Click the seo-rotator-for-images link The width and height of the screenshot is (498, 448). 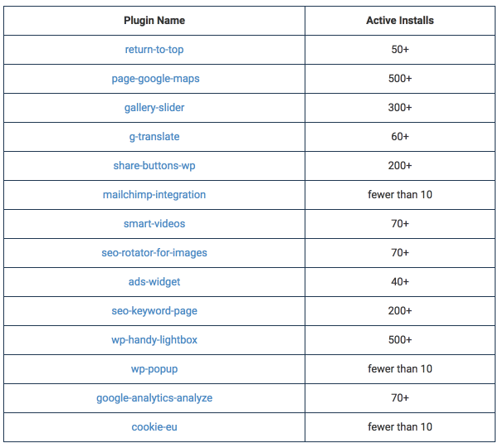click(x=154, y=253)
